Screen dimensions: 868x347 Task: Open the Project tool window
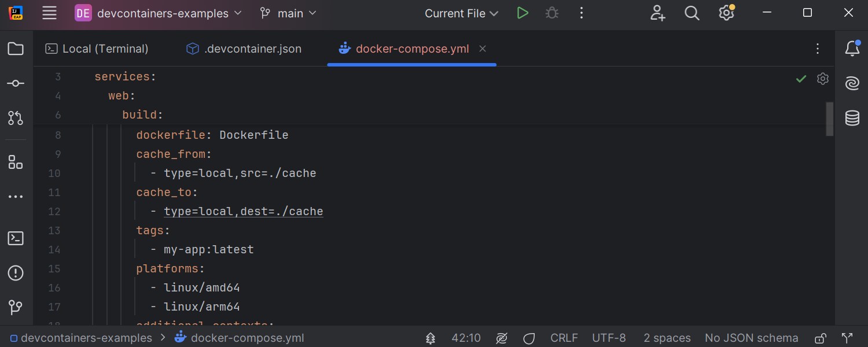tap(16, 49)
